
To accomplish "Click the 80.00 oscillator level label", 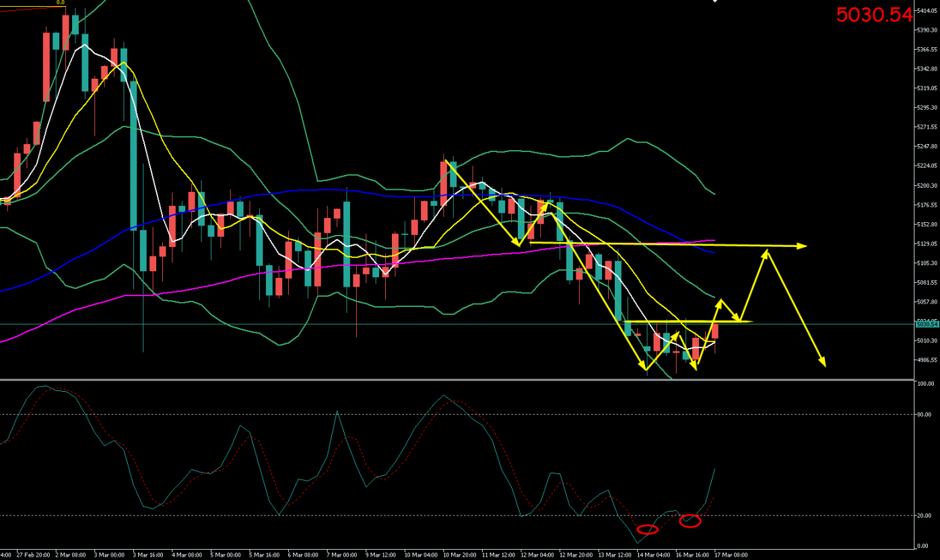I will [924, 415].
